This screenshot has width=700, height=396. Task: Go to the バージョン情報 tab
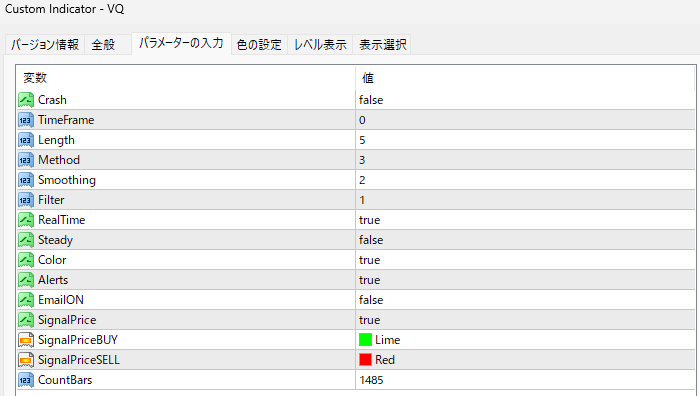point(45,45)
